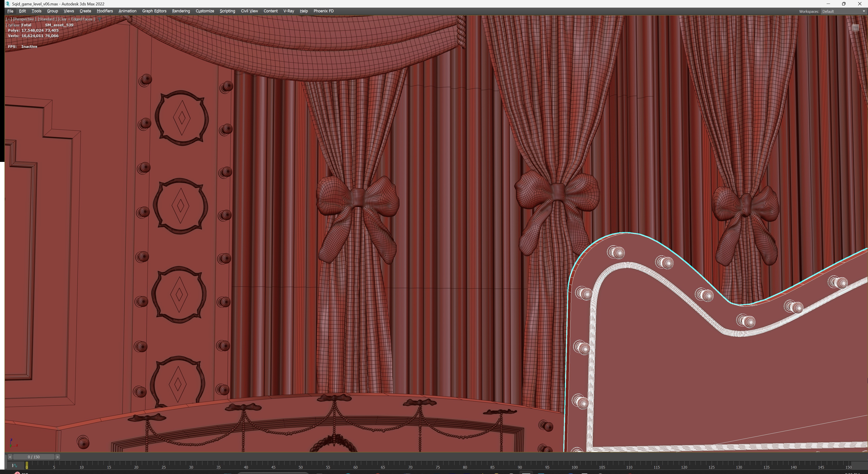This screenshot has height=474, width=868.
Task: Step to the next frame arrow
Action: [x=58, y=457]
